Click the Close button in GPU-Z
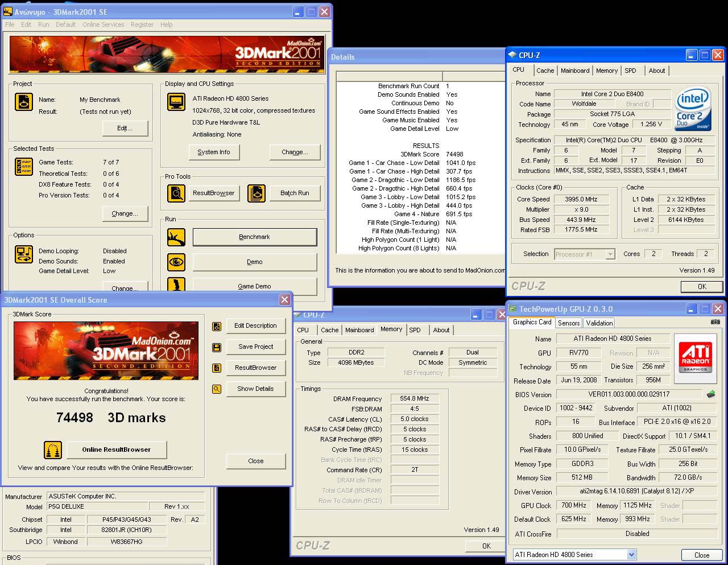728x565 pixels. click(702, 555)
